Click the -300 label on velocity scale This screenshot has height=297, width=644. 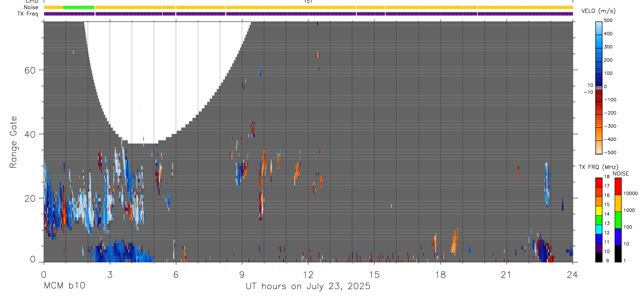[611, 126]
